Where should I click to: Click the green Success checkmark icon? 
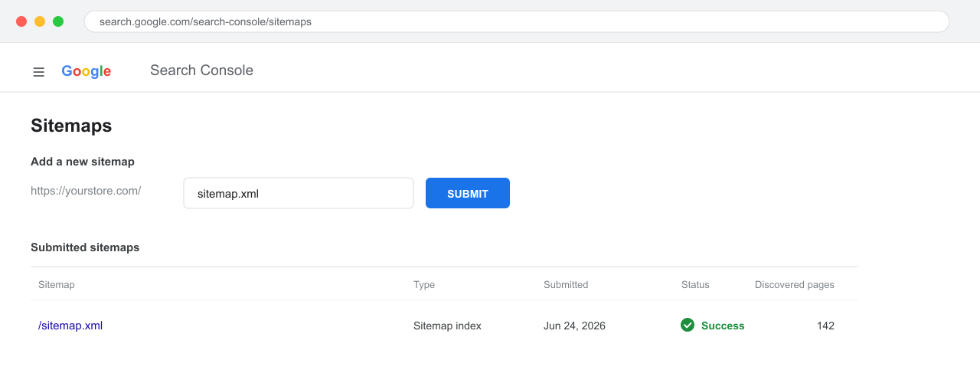pos(688,325)
